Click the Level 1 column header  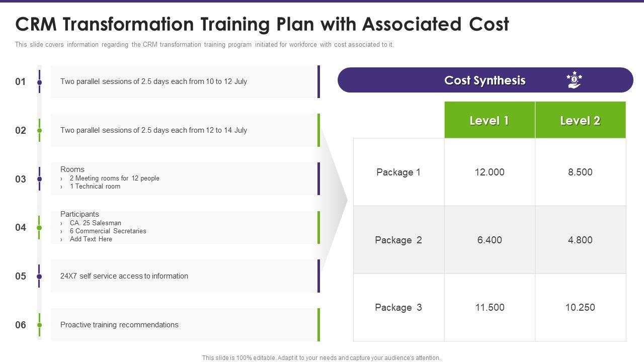coord(489,121)
